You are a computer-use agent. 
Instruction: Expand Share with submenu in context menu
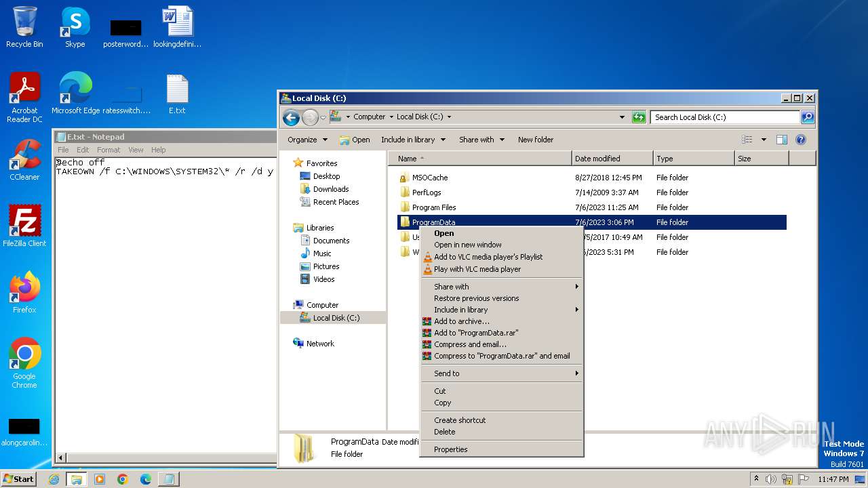502,287
